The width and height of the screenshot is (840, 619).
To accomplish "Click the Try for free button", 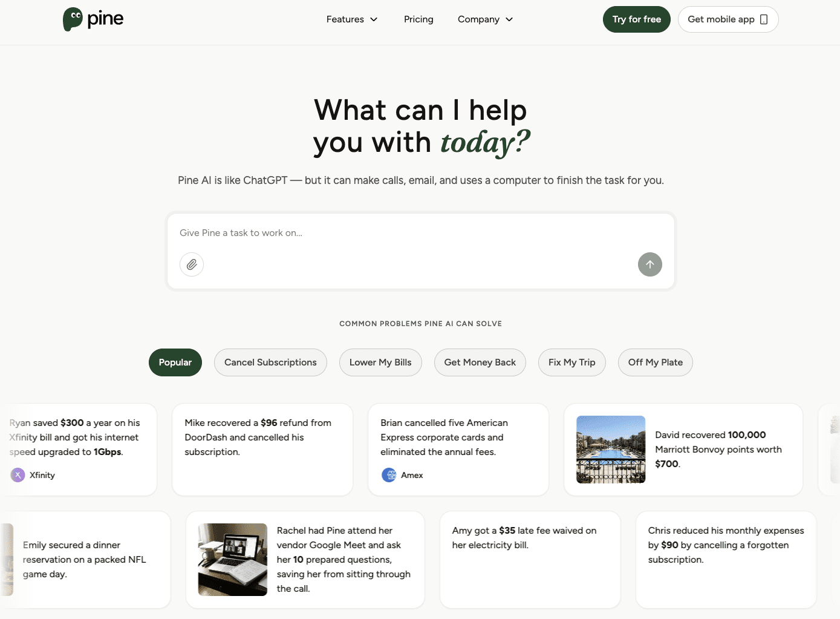I will [636, 19].
